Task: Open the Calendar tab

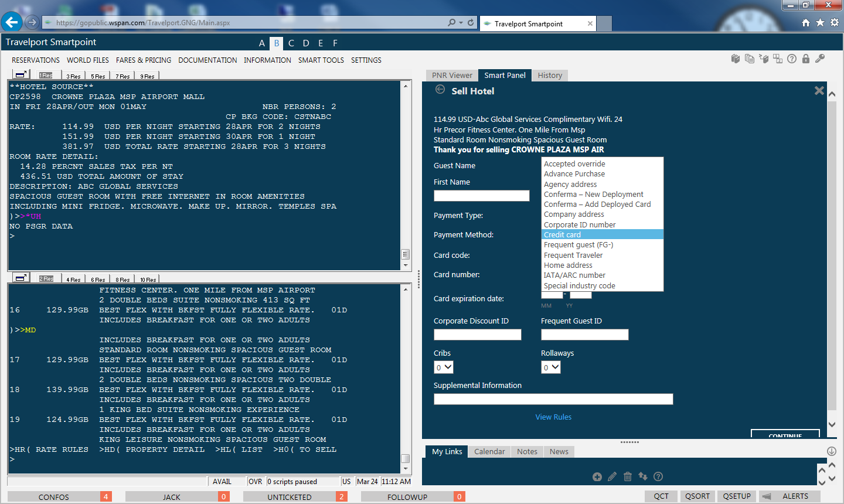Action: pyautogui.click(x=489, y=452)
